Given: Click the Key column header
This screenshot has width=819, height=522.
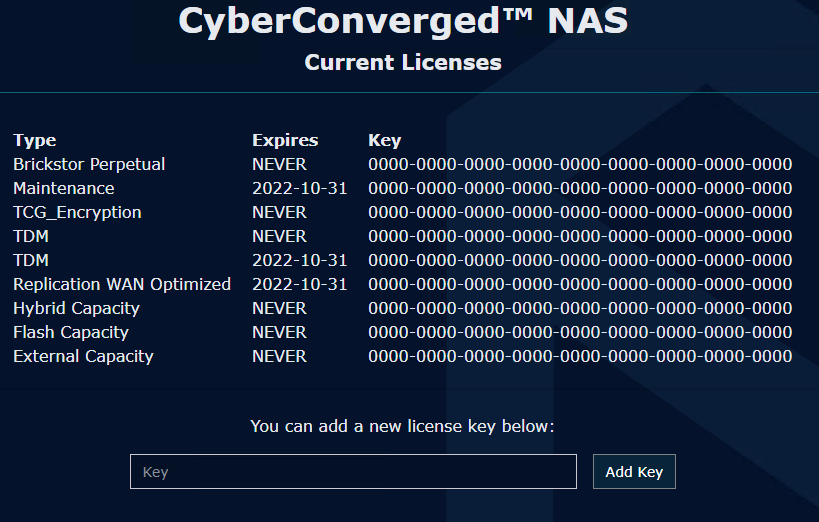Looking at the screenshot, I should click(x=385, y=140).
